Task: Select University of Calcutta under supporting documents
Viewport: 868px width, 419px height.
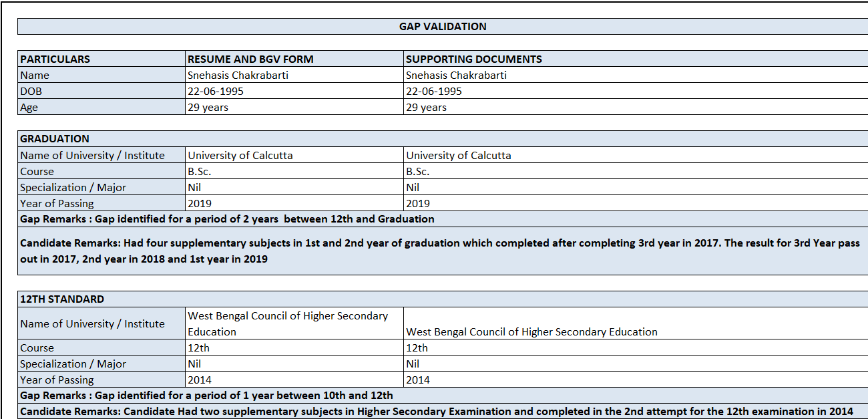Action: (459, 155)
